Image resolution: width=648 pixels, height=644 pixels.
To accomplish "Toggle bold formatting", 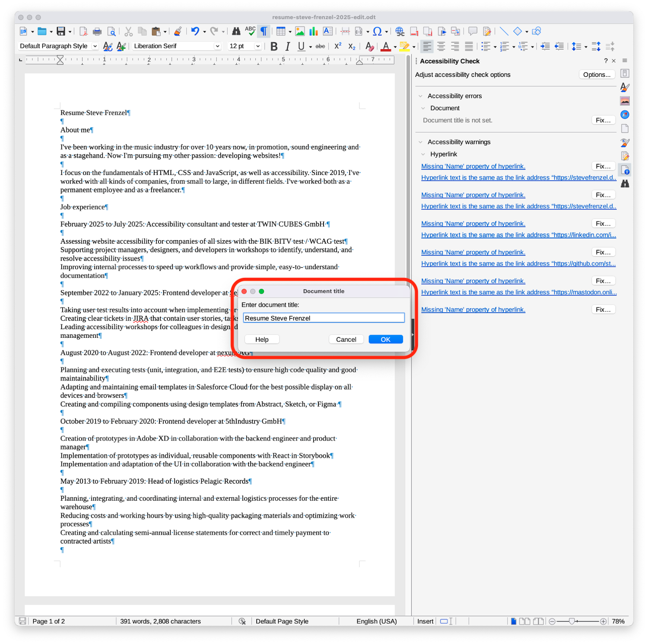I will (273, 47).
